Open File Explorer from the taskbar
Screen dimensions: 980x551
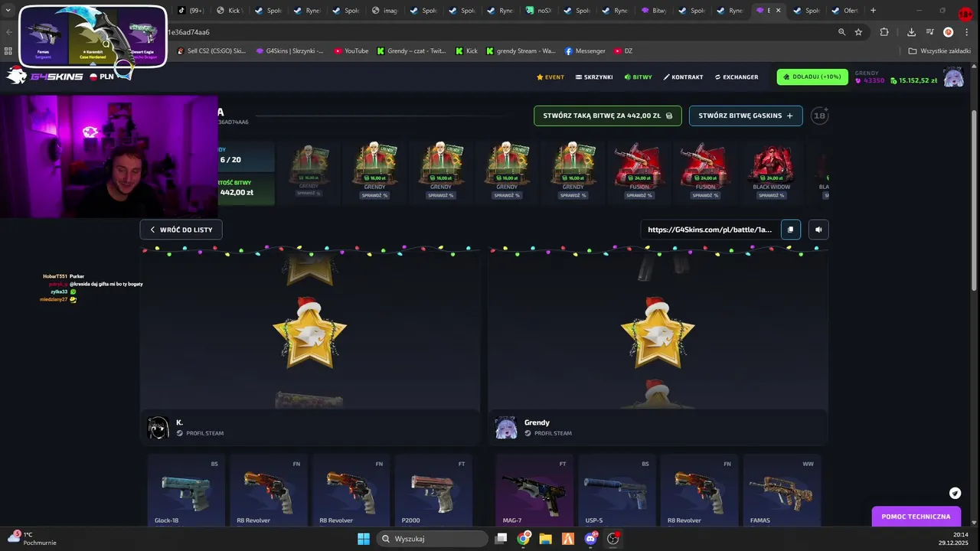click(x=545, y=539)
